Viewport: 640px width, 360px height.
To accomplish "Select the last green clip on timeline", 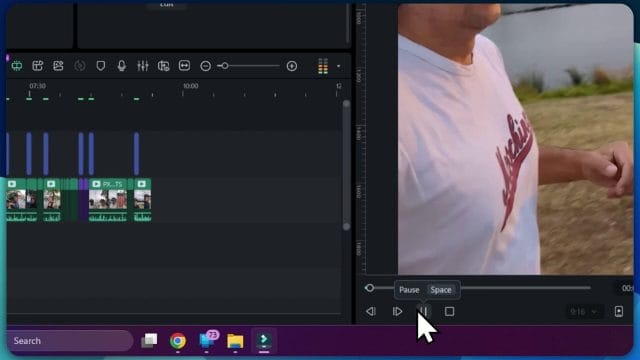I will click(142, 200).
